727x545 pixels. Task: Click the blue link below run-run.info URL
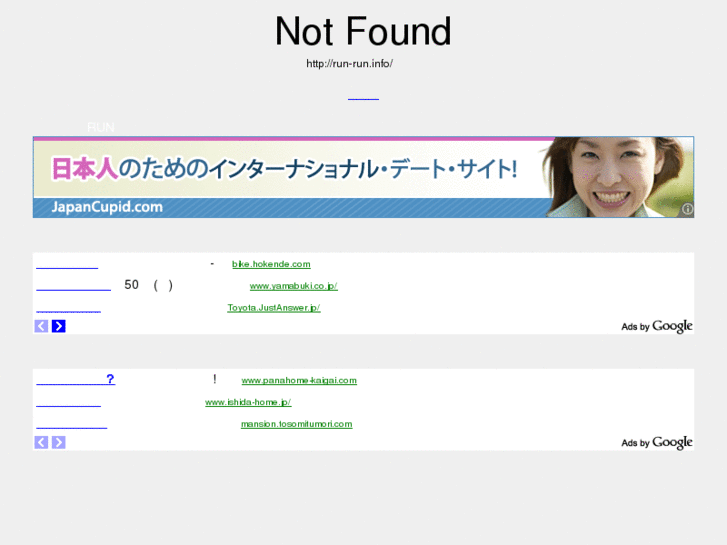tap(364, 97)
